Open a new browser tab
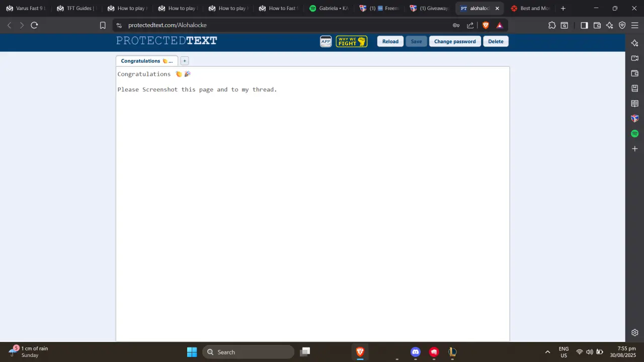This screenshot has width=644, height=362. [563, 8]
